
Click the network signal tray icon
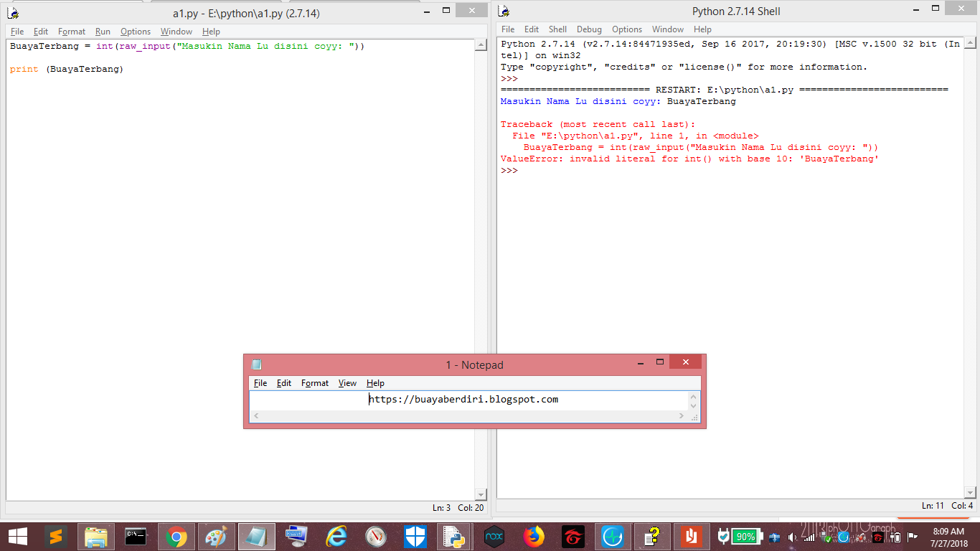[808, 537]
